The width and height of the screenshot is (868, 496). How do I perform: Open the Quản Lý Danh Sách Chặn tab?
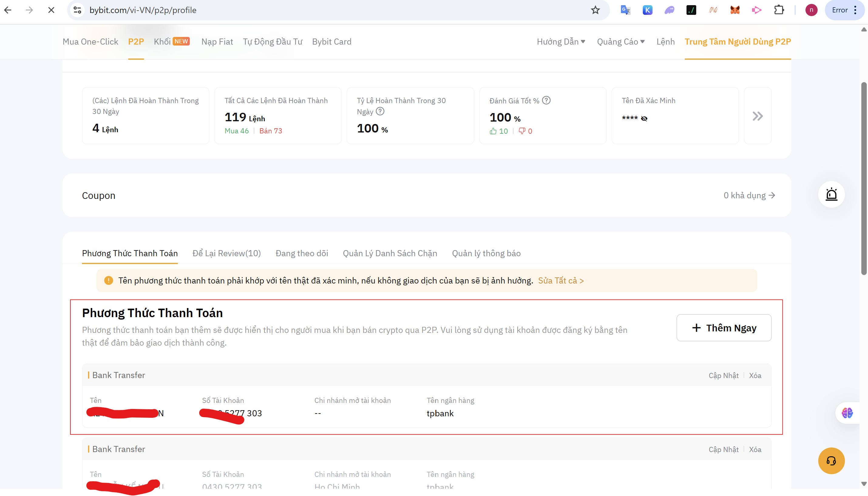click(390, 253)
